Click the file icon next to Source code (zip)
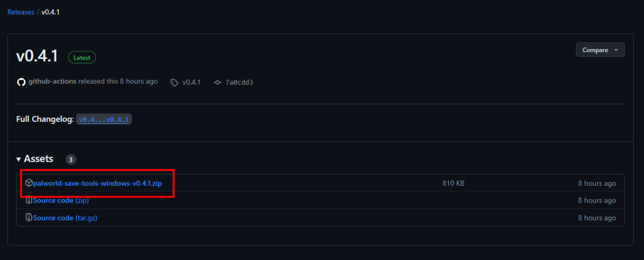Screen dimensions: 644x260 click(x=29, y=200)
